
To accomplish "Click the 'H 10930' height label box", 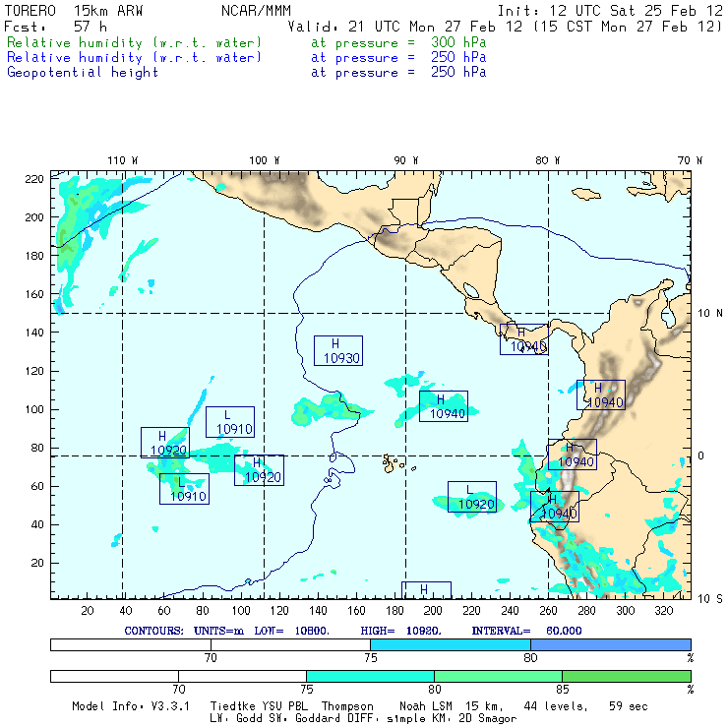I will (338, 350).
